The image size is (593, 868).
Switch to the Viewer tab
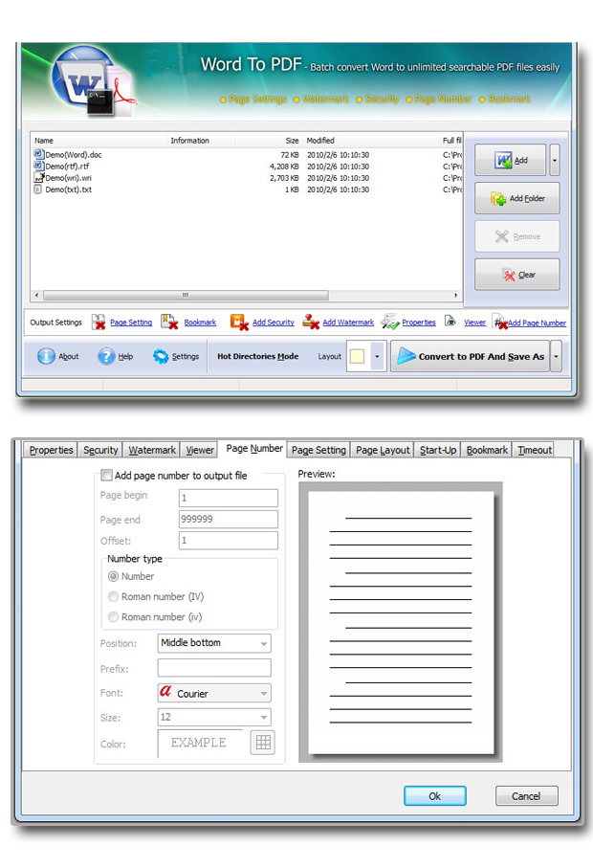tap(200, 450)
